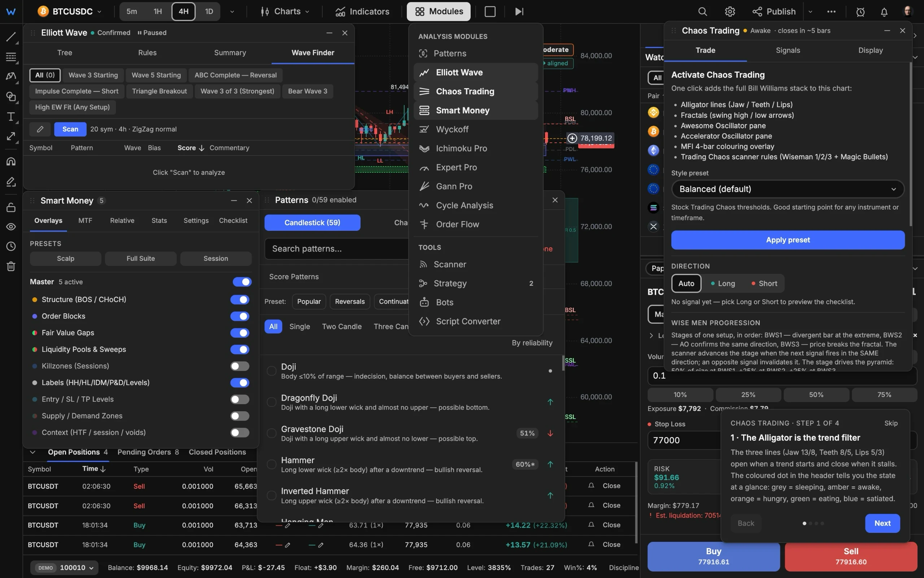This screenshot has height=578, width=924.
Task: Open the Pending Orders tab
Action: coord(148,452)
